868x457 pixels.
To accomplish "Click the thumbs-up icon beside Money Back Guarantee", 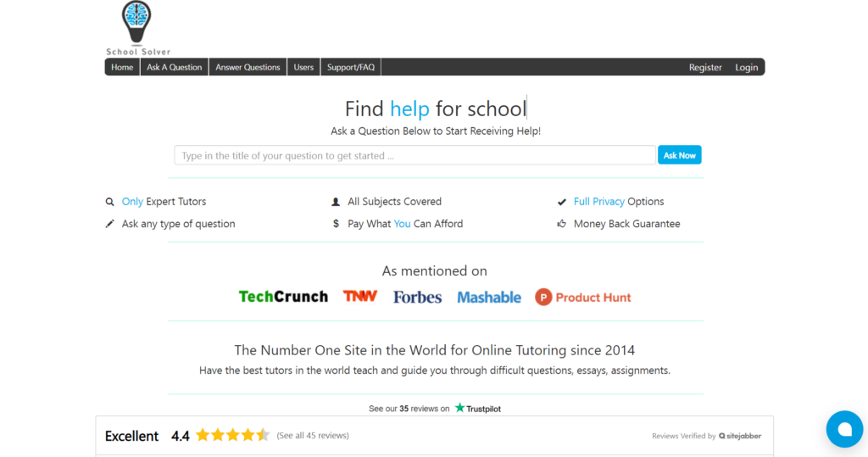I will (x=561, y=224).
